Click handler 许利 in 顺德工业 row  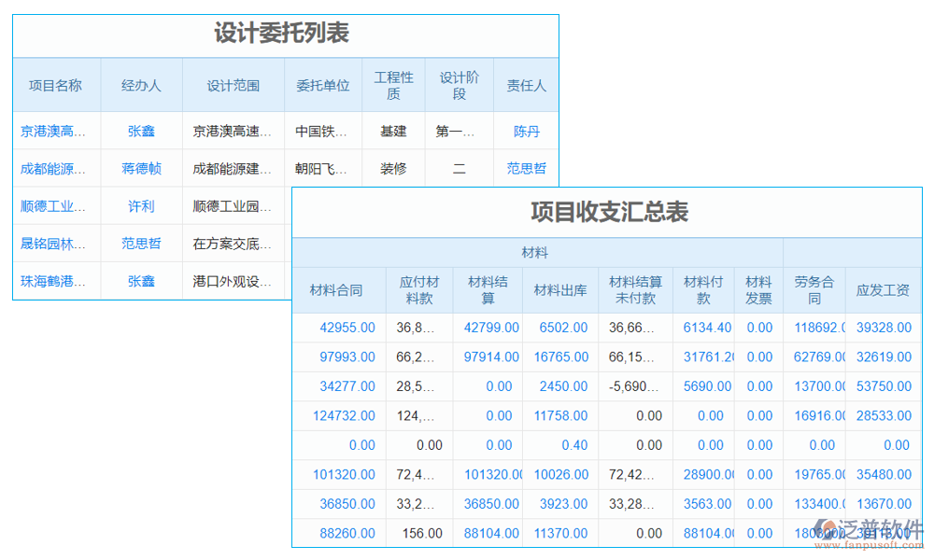coord(140,206)
